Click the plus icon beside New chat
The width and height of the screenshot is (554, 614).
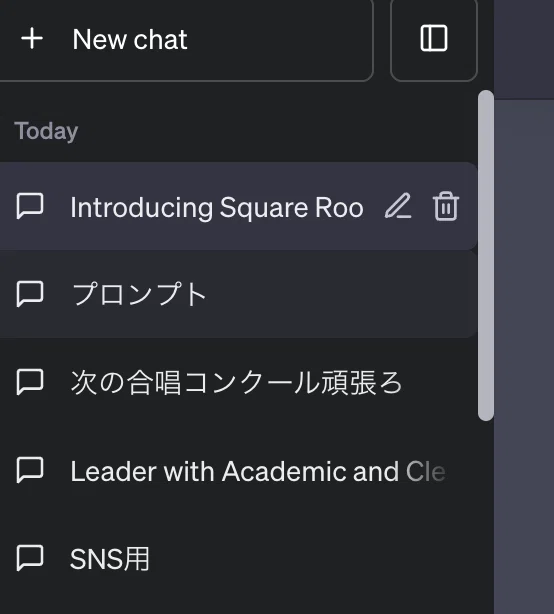(x=32, y=39)
